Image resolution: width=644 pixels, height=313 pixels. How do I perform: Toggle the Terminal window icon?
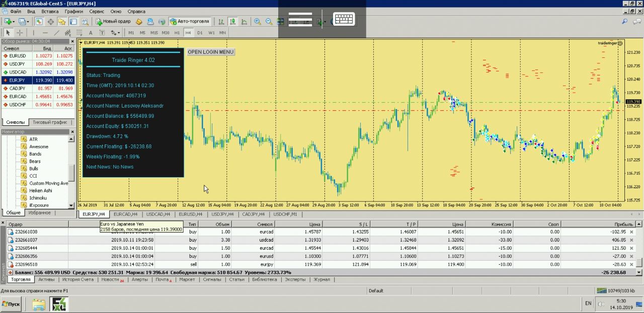tap(73, 22)
